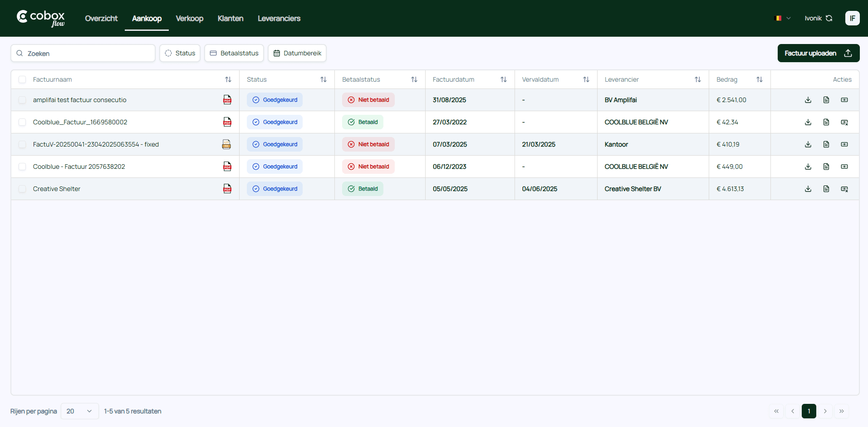
Task: Click the payment icon for Coolblue_Factuur_1669580002
Action: click(x=844, y=122)
